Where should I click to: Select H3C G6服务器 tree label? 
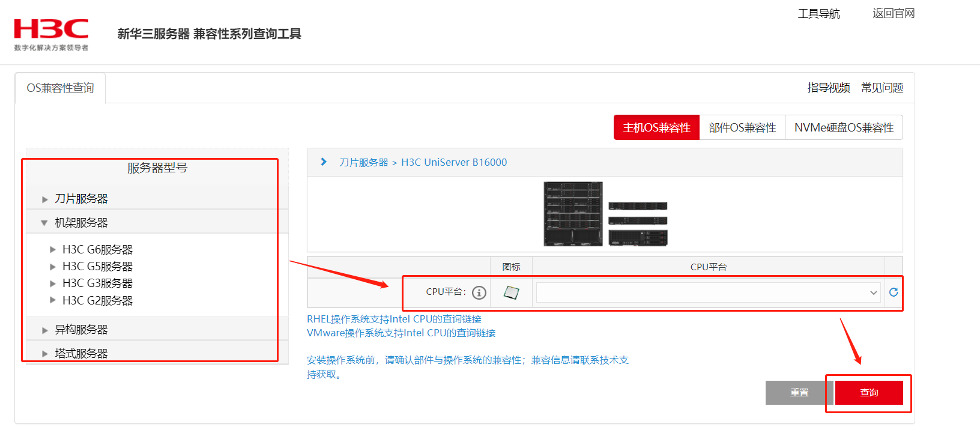coord(97,249)
